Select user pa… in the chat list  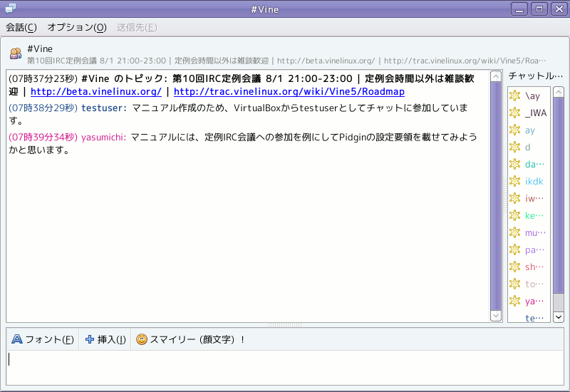tap(534, 250)
